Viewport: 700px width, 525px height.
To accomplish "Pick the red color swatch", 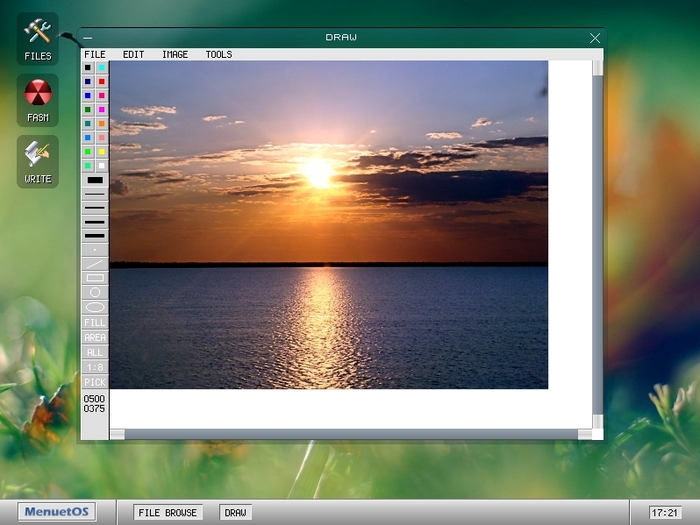I will click(102, 82).
